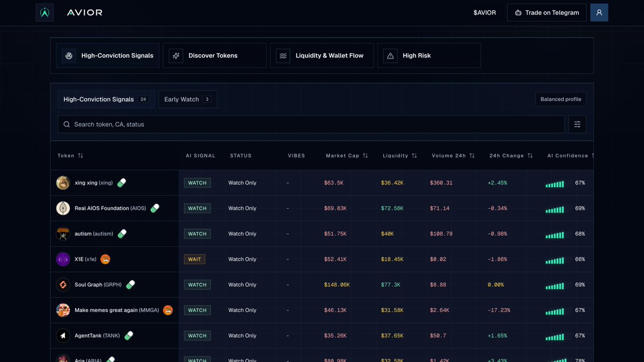
Task: Click the $108.78 volume value
Action: [441, 234]
